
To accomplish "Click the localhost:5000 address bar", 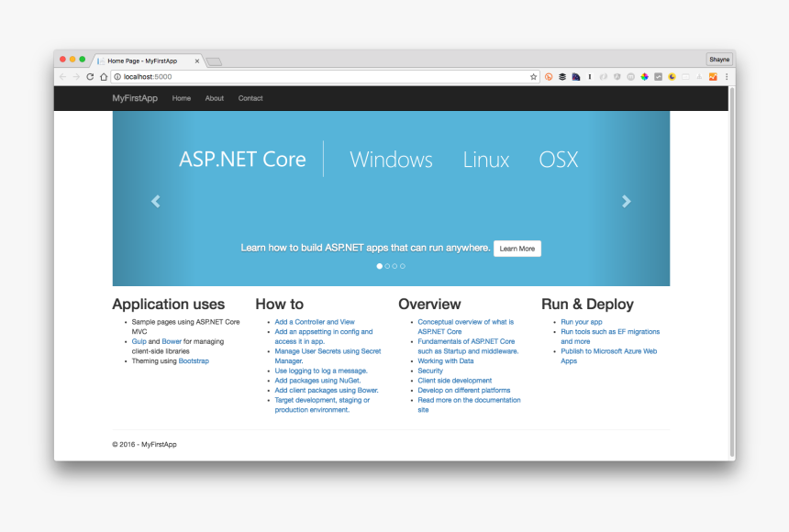I will tap(325, 76).
